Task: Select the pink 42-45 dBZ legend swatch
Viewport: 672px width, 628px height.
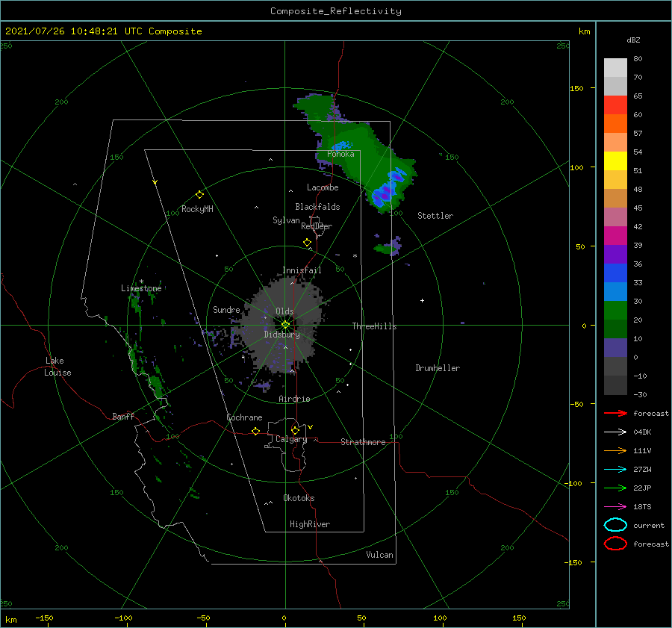Action: tap(615, 217)
